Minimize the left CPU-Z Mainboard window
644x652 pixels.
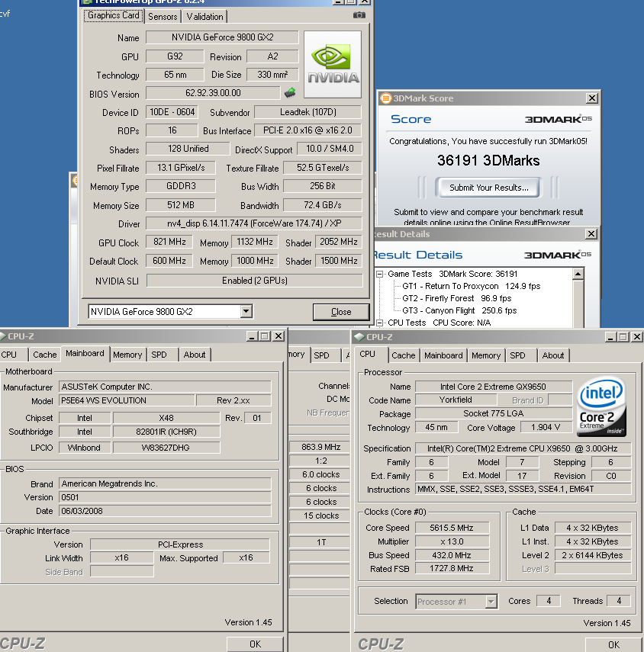pos(252,336)
